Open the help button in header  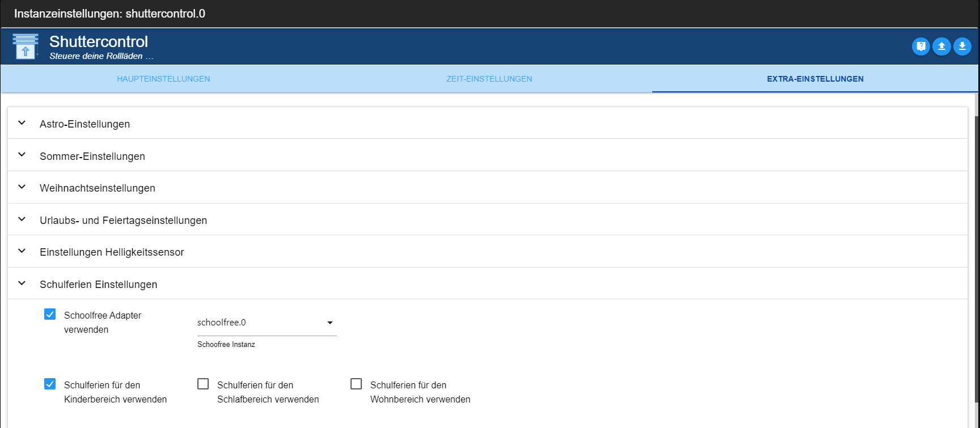921,46
